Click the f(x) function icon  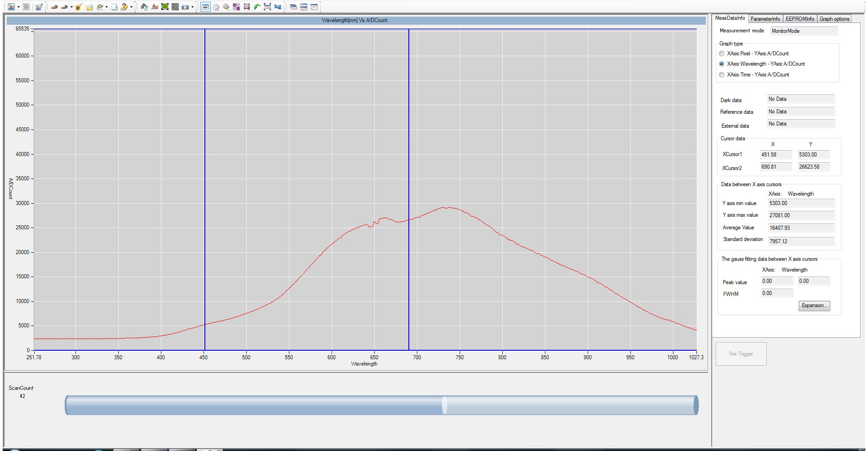[x=155, y=7]
